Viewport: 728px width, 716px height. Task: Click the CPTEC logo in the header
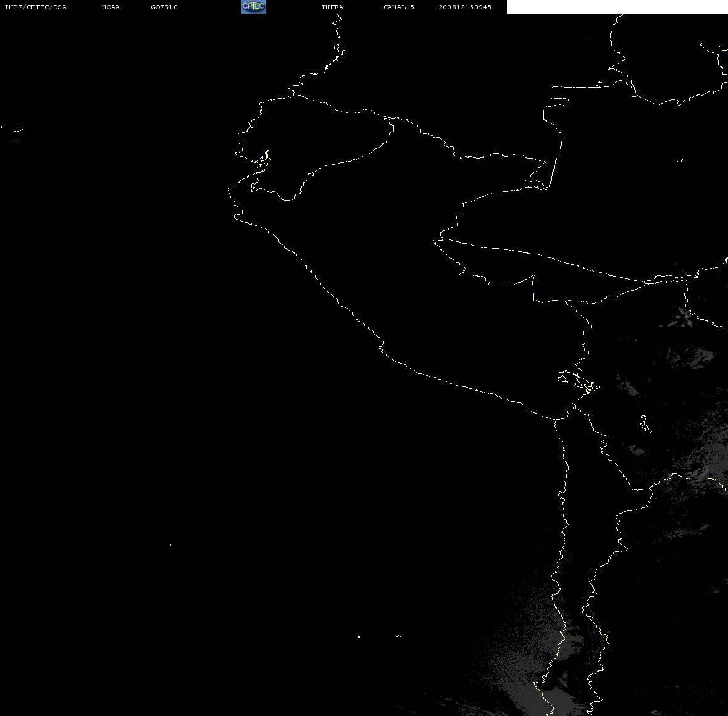254,7
